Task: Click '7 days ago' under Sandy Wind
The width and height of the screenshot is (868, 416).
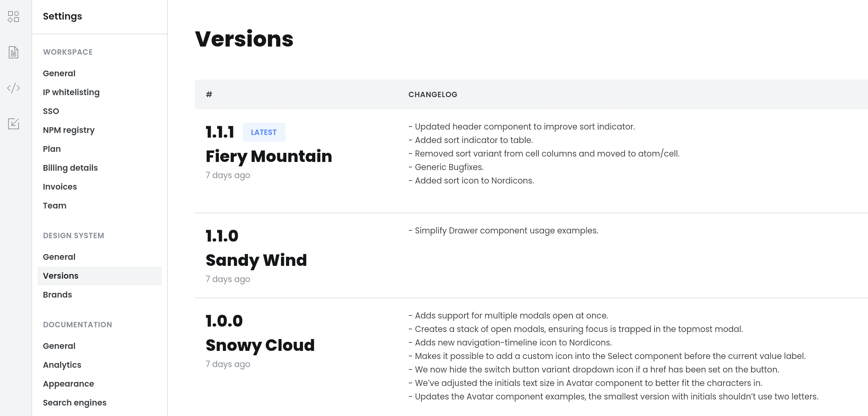Action: pos(228,279)
